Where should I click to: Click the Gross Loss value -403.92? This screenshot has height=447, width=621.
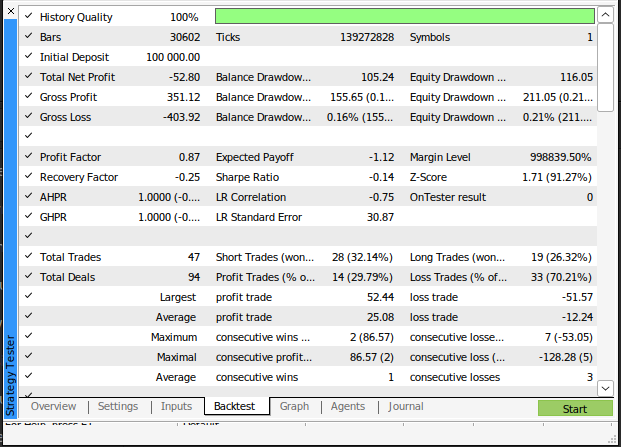point(181,117)
